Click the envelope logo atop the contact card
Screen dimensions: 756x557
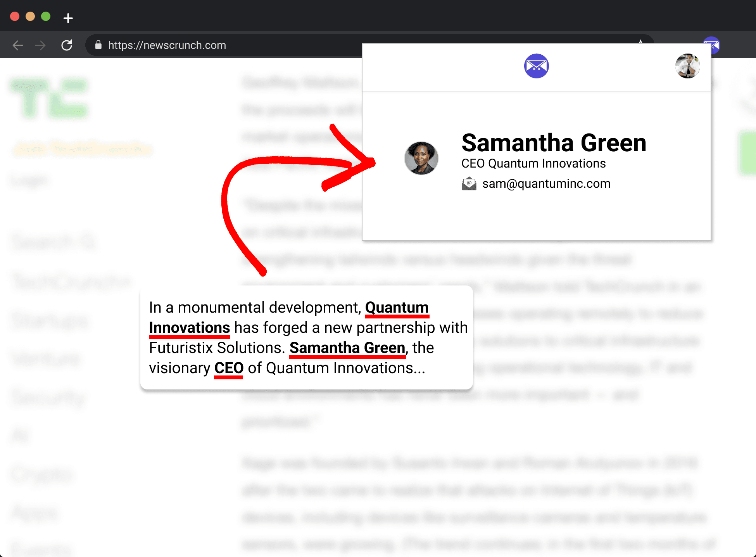[x=536, y=66]
